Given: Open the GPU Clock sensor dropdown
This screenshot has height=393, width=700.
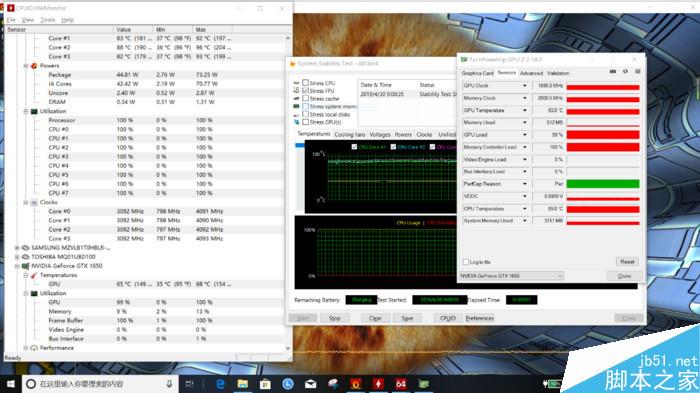Looking at the screenshot, I should 525,86.
